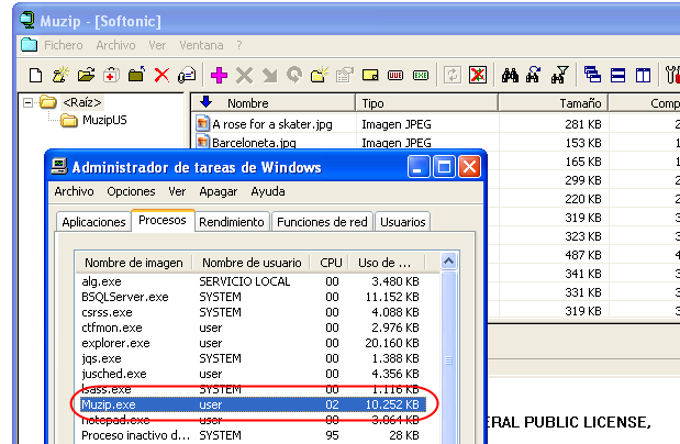The image size is (680, 444).
Task: Open Task Manager's Archivo menu
Action: pos(74,191)
